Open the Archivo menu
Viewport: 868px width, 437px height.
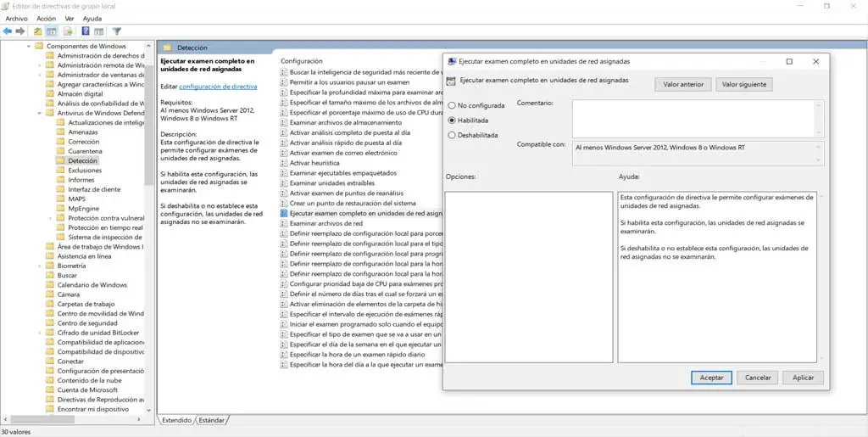[x=17, y=19]
